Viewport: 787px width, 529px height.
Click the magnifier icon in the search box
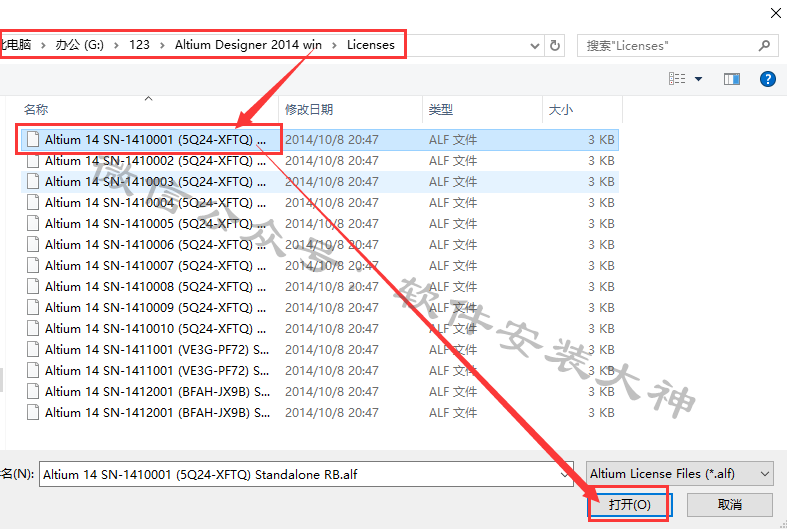pyautogui.click(x=764, y=46)
